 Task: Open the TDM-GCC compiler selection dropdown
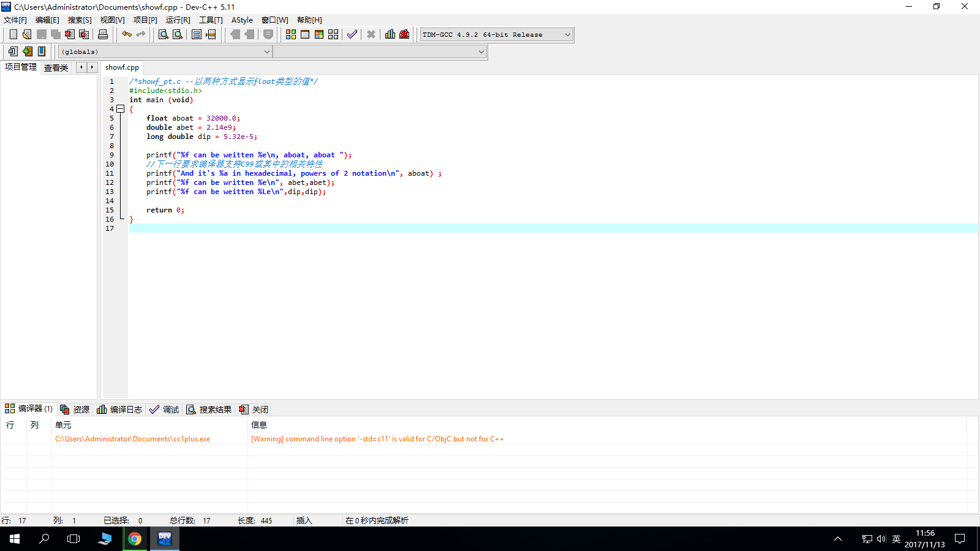point(567,35)
